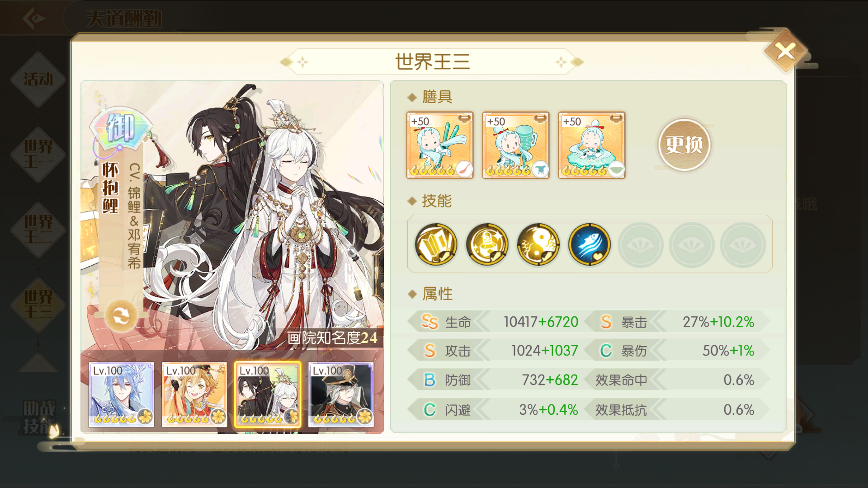This screenshot has width=868, height=488.
Task: Click the orange swap character art icon
Action: pyautogui.click(x=121, y=316)
